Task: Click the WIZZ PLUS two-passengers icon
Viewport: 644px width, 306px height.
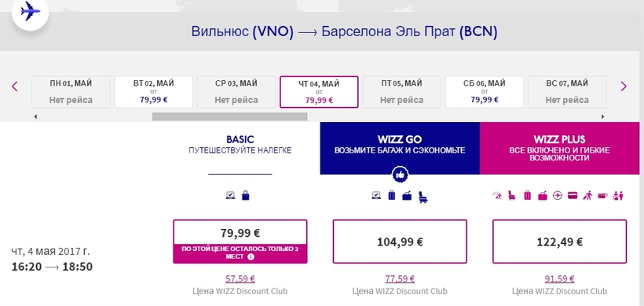Action: pyautogui.click(x=618, y=195)
